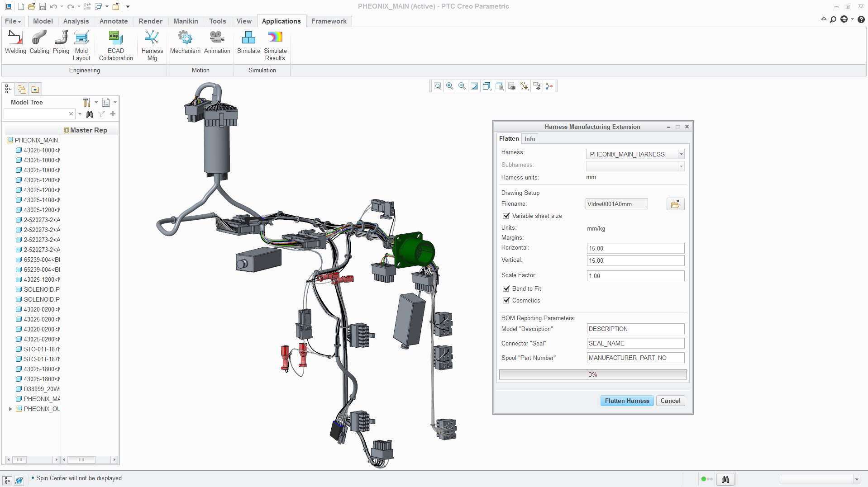Screen dimensions: 868x487
Task: Switch to the Model ribbon tab
Action: [x=43, y=21]
